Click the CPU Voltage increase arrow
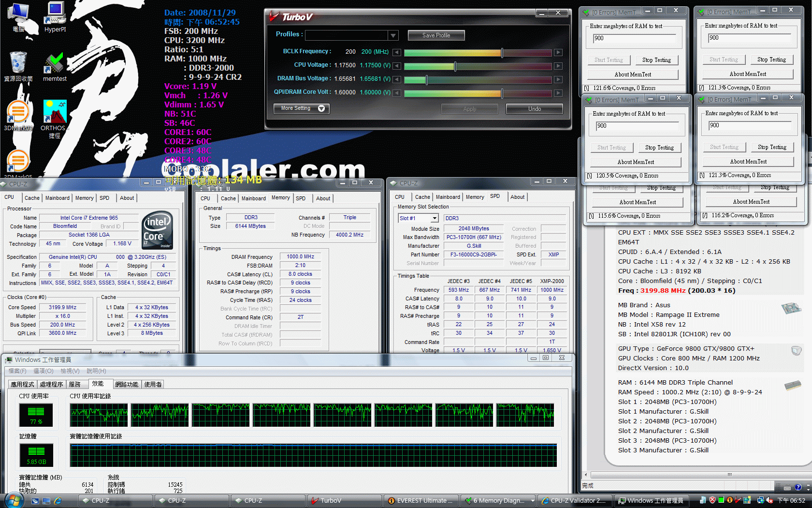 click(558, 66)
